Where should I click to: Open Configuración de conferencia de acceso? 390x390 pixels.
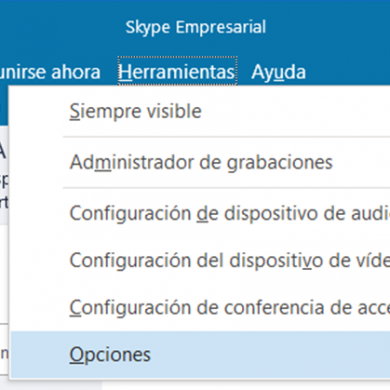tap(200, 307)
